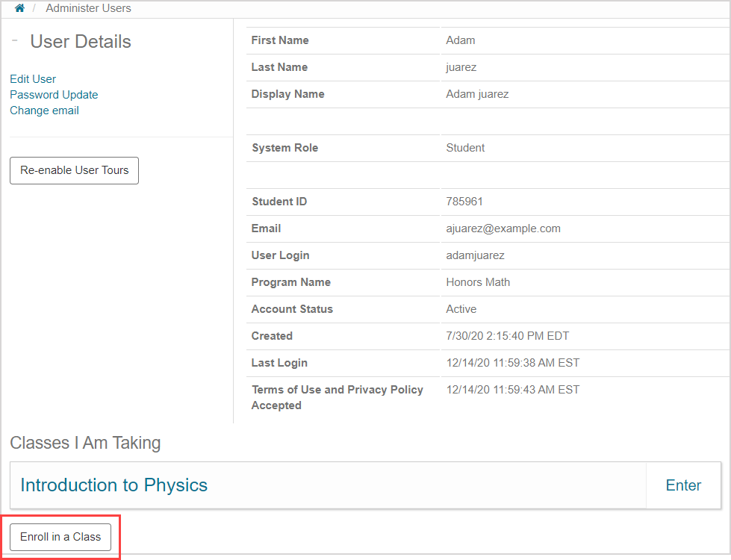Click the home icon in breadcrumb
731x560 pixels.
tap(19, 8)
